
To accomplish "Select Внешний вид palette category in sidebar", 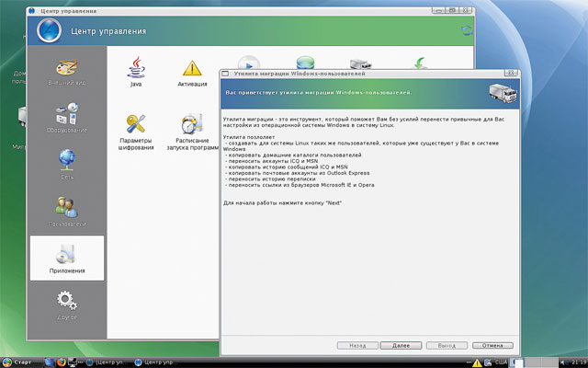I will point(67,72).
